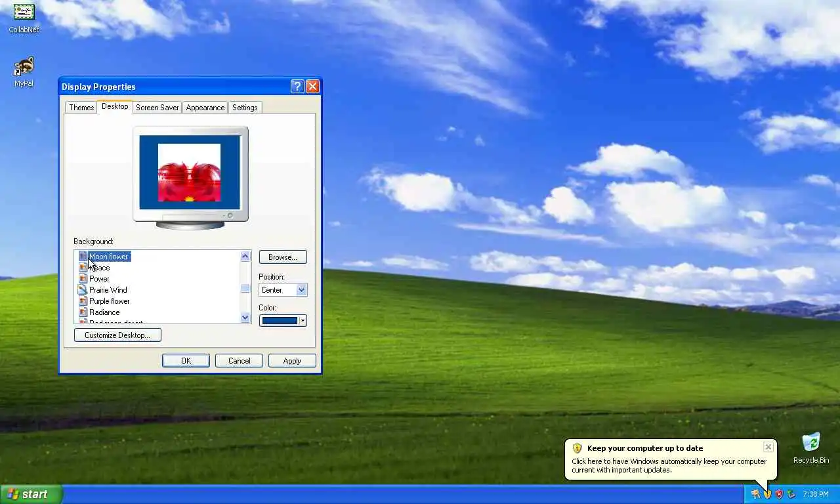The image size is (840, 504).
Task: Switch to the Themes tab
Action: (x=81, y=108)
